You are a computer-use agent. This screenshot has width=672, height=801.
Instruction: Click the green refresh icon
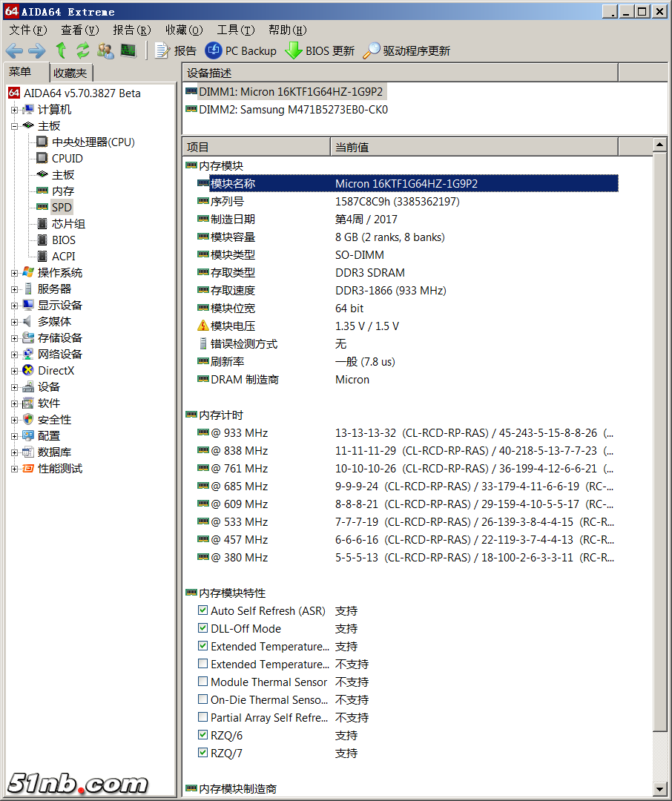[x=82, y=50]
